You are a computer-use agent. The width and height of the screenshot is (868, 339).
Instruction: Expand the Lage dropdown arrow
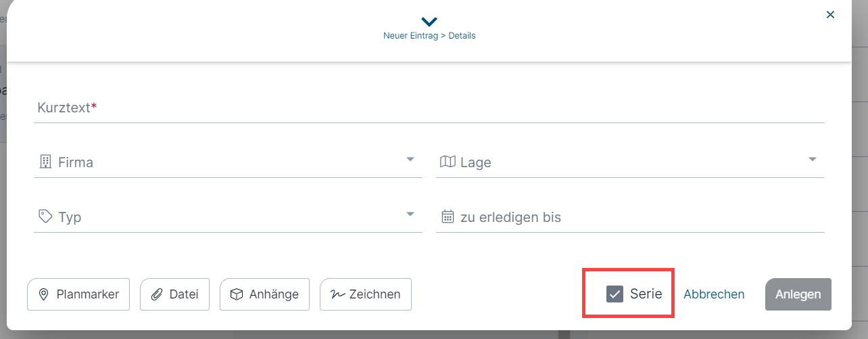(x=812, y=160)
